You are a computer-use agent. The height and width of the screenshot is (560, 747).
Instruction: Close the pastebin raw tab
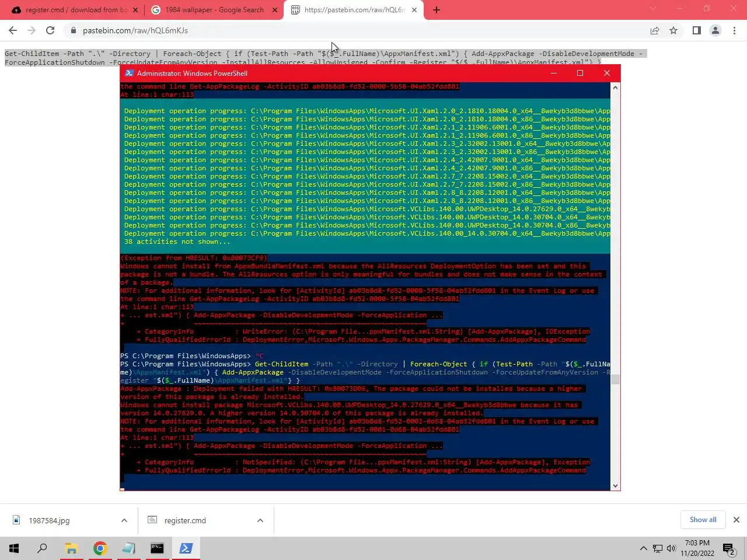point(415,10)
